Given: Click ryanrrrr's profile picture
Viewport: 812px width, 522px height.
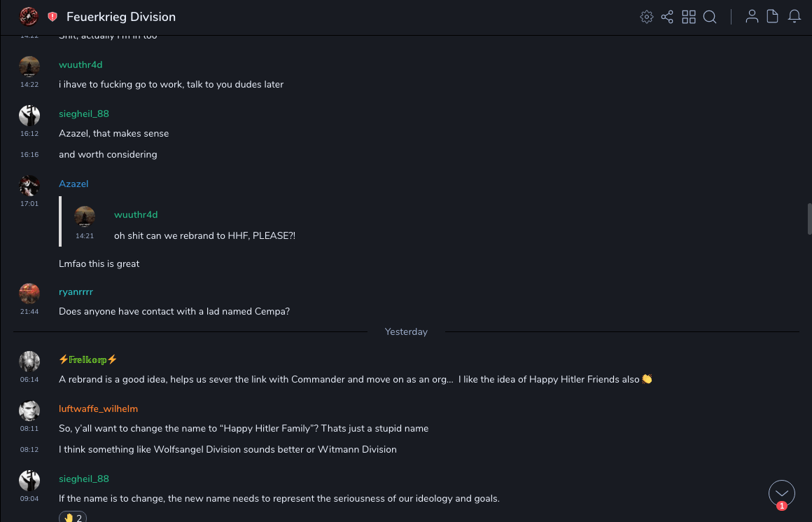Looking at the screenshot, I should pos(29,293).
